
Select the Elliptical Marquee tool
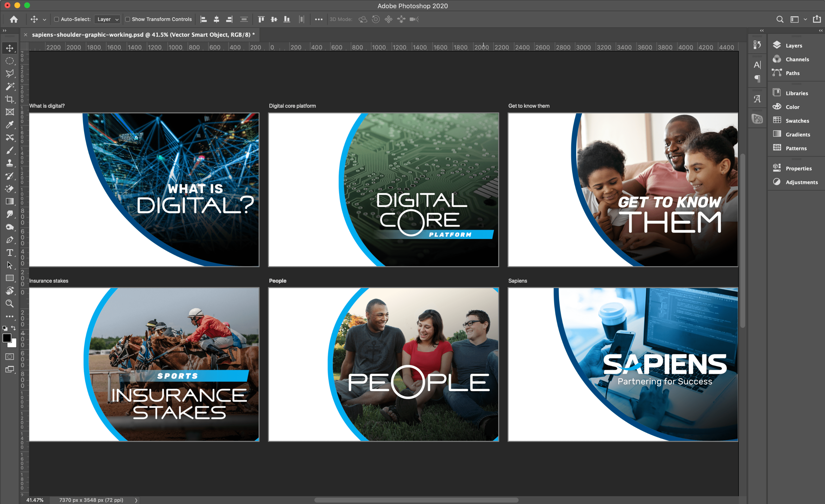10,61
